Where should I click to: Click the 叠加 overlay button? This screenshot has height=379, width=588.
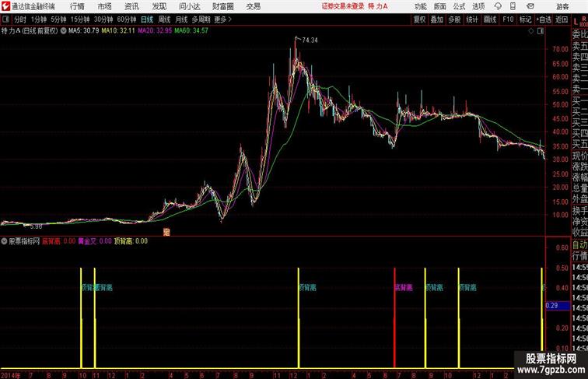(x=437, y=19)
